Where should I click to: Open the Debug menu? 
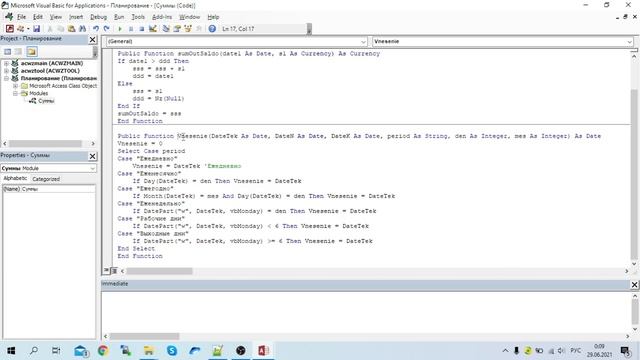pos(98,17)
